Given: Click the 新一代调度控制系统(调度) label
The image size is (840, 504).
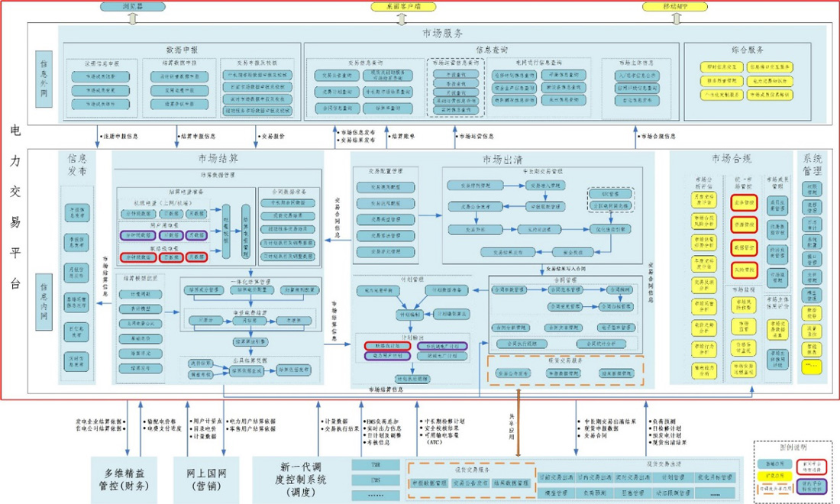Looking at the screenshot, I should pyautogui.click(x=301, y=480).
